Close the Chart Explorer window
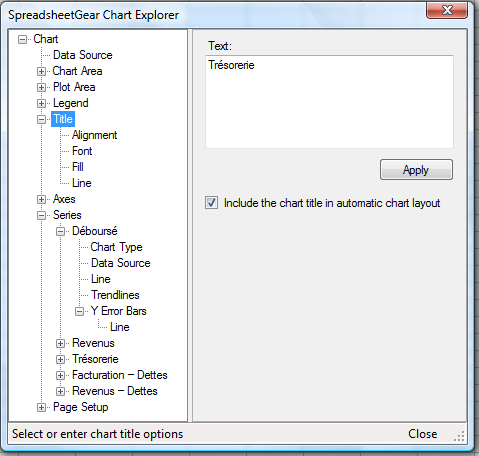Screen dimensions: 479x456 click(447, 10)
